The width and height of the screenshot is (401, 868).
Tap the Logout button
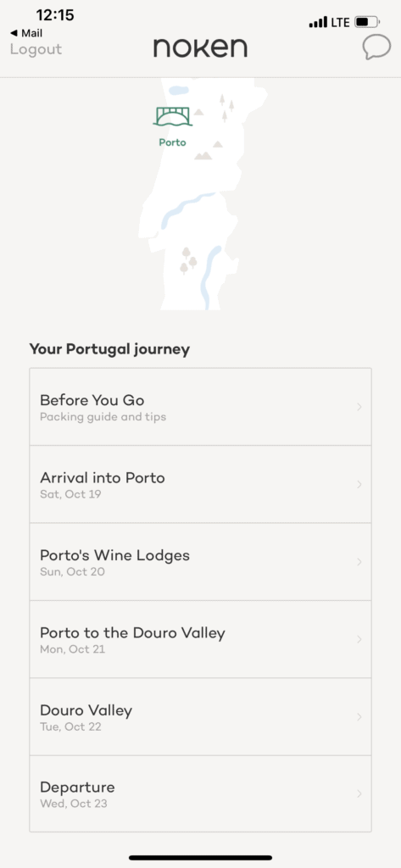pos(36,49)
